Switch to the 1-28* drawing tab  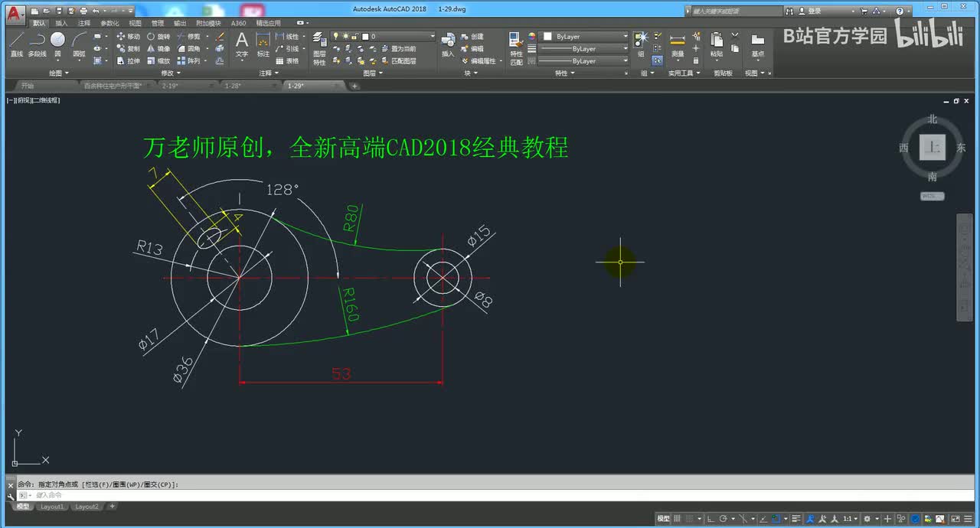pyautogui.click(x=232, y=86)
